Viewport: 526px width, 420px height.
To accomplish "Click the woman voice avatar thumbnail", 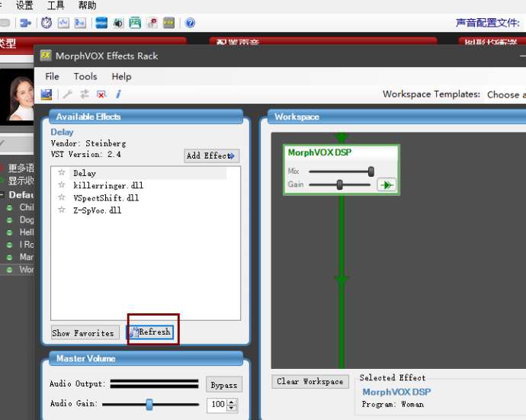I will coord(17,98).
